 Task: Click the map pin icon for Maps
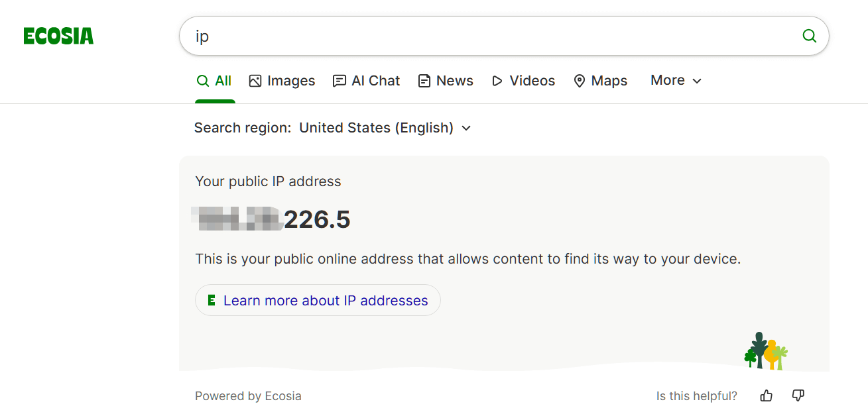tap(580, 81)
